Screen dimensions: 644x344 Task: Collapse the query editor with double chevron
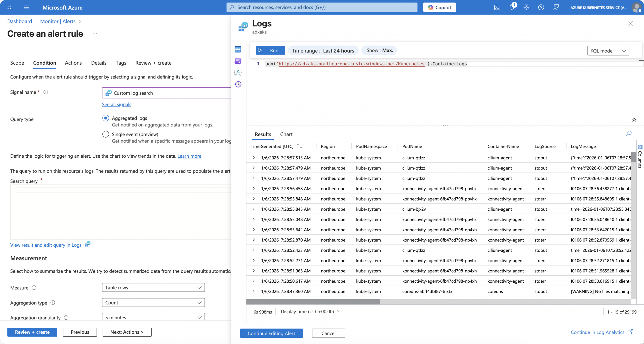point(634,120)
